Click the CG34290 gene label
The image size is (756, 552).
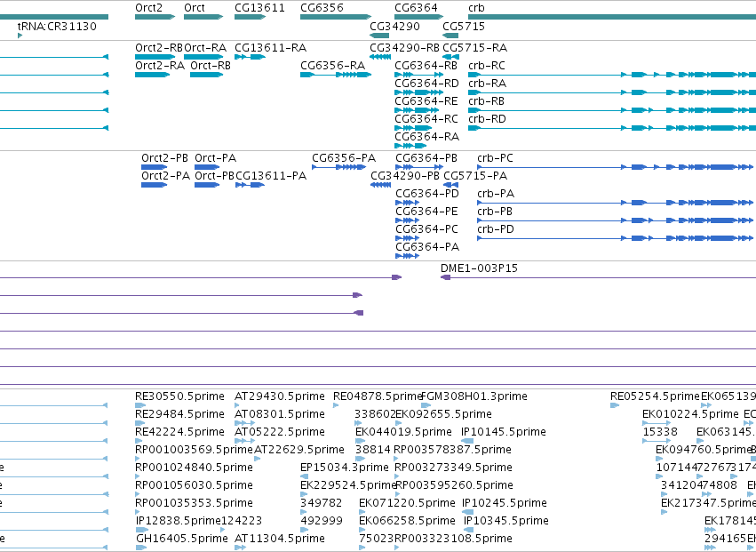pos(394,26)
